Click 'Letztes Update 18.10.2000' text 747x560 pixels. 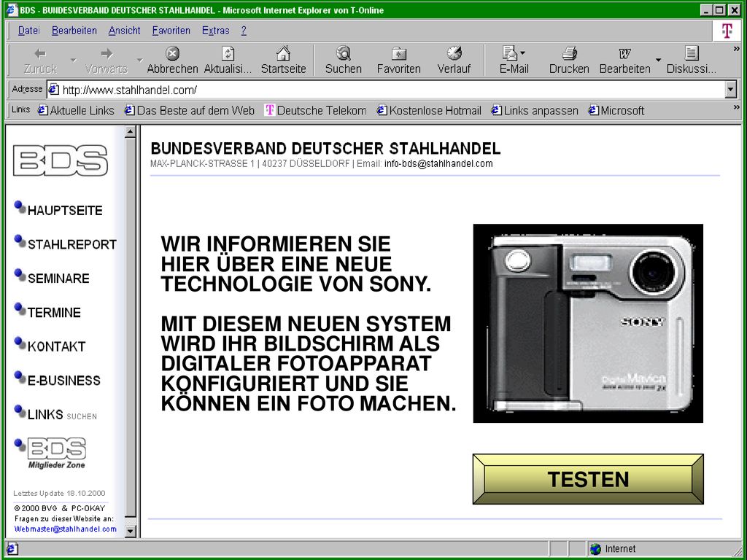tap(59, 494)
